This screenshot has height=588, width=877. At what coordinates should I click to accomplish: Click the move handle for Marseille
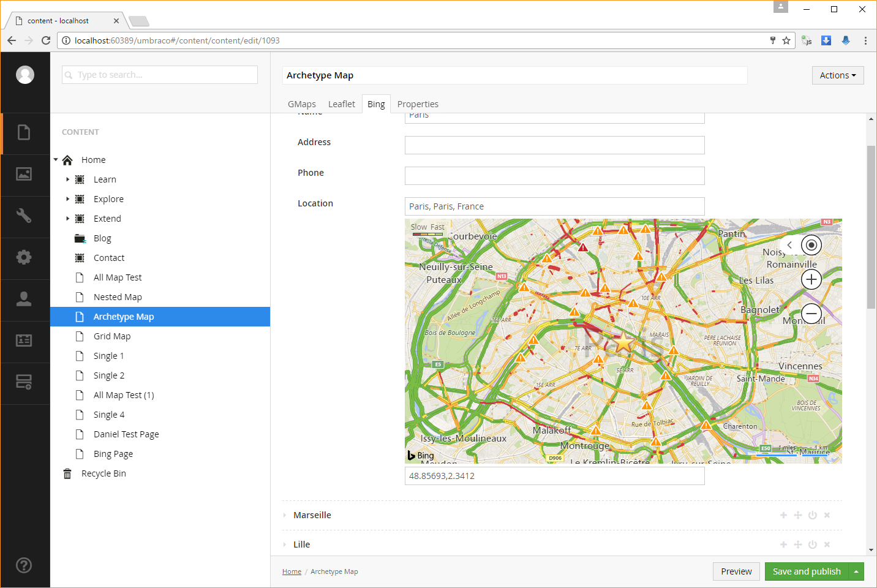(x=798, y=515)
